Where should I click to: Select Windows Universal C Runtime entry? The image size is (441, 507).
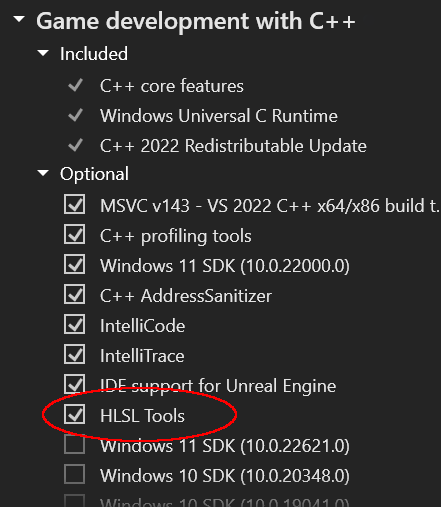(219, 116)
